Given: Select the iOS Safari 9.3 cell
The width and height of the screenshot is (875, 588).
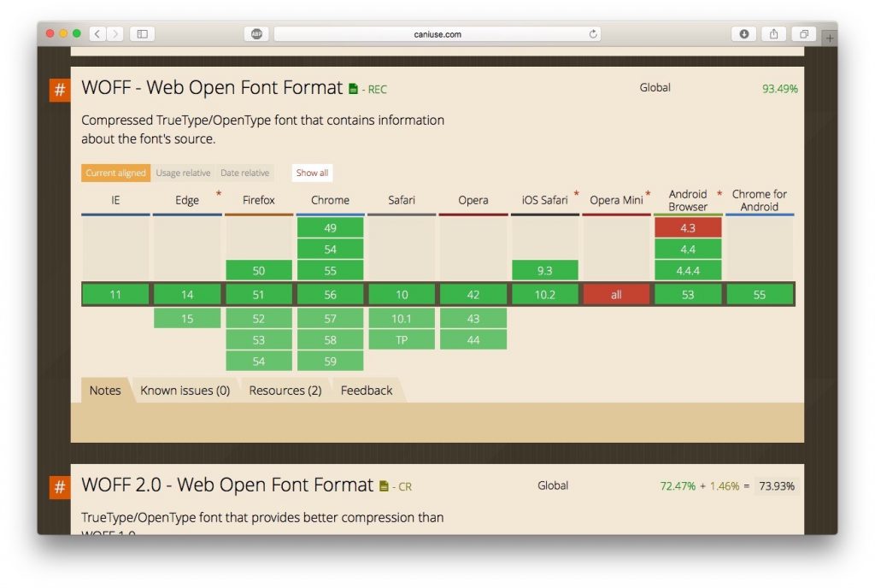Looking at the screenshot, I should pyautogui.click(x=544, y=271).
